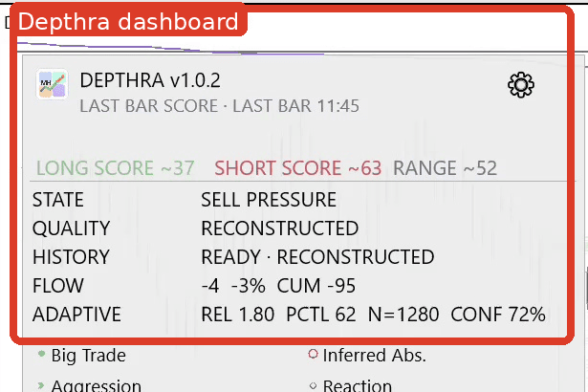Select the LONG SCORE ~37 readout

point(115,167)
